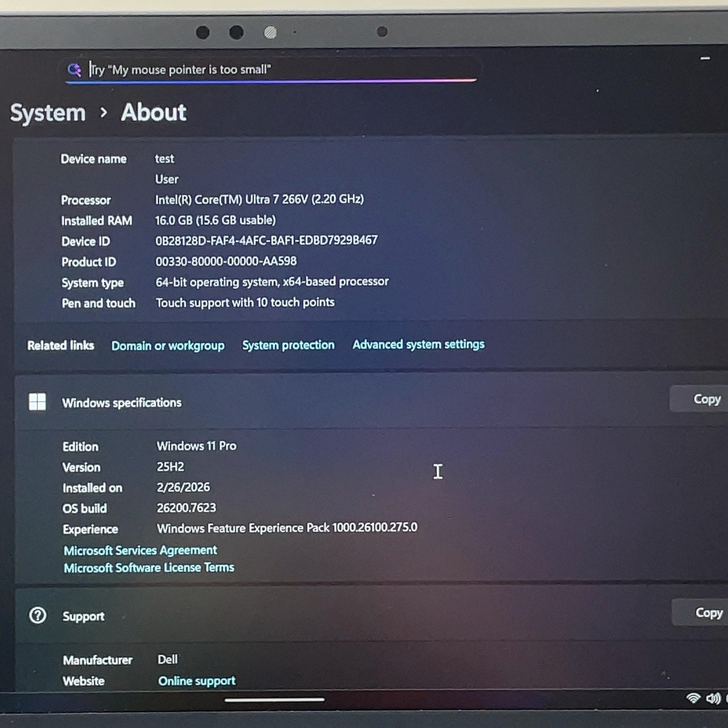Click the Windows logo icon beside Windows specifications

pyautogui.click(x=37, y=402)
